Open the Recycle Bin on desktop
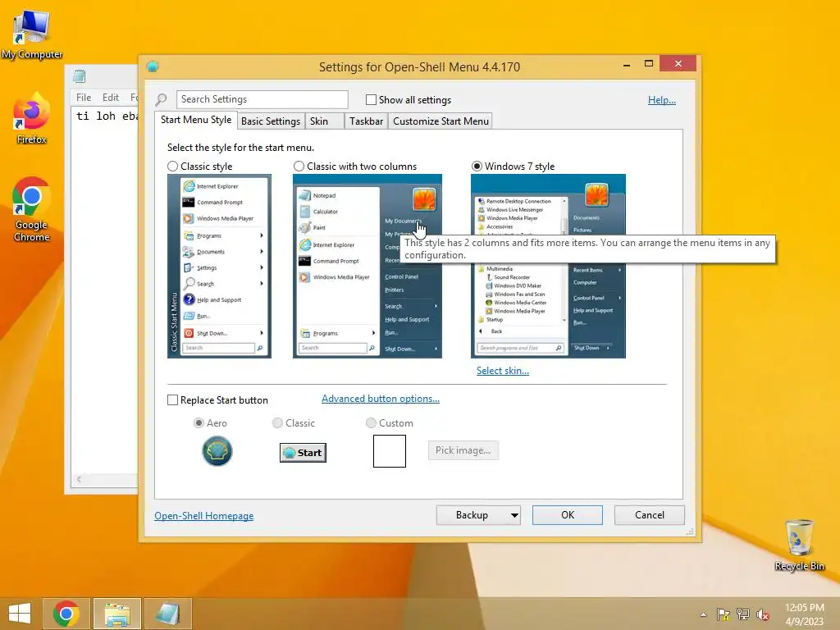The image size is (840, 630). pyautogui.click(x=799, y=545)
